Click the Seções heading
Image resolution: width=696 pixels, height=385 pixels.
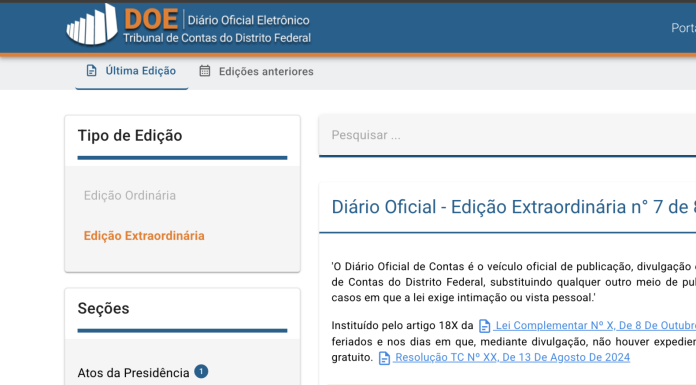(x=103, y=308)
